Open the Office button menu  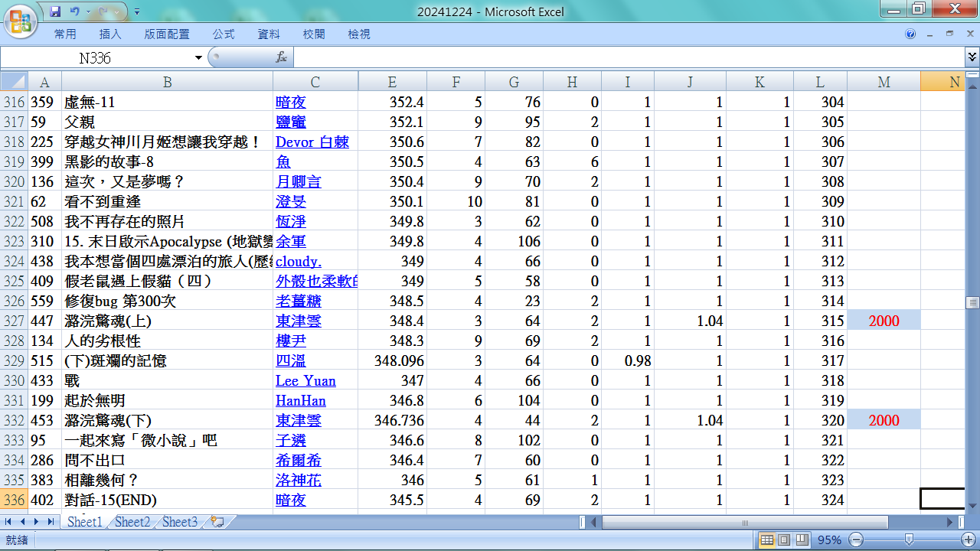pyautogui.click(x=21, y=21)
